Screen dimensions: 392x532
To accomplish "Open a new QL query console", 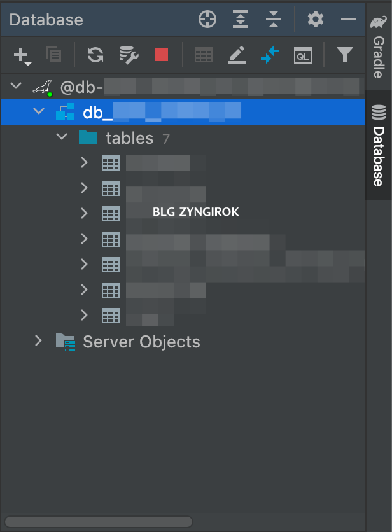I will [x=303, y=55].
